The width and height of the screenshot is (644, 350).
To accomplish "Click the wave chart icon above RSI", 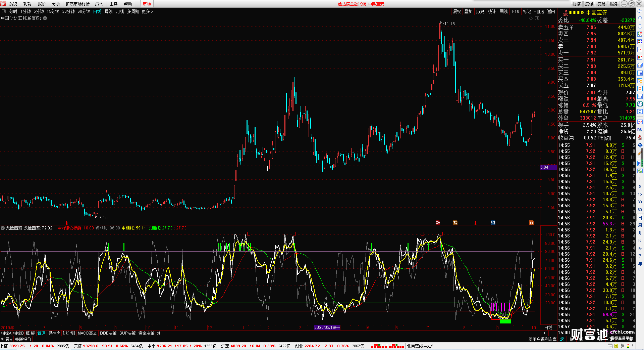I will point(640,122).
